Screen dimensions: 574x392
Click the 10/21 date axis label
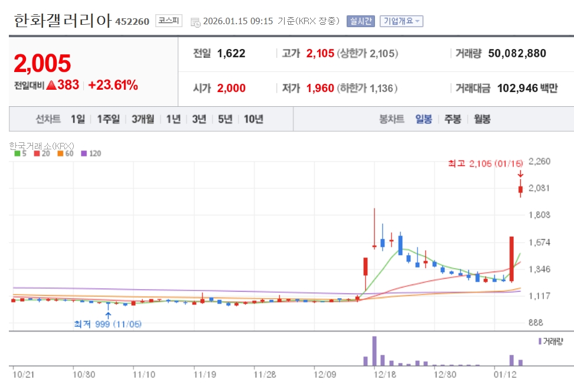pyautogui.click(x=24, y=374)
